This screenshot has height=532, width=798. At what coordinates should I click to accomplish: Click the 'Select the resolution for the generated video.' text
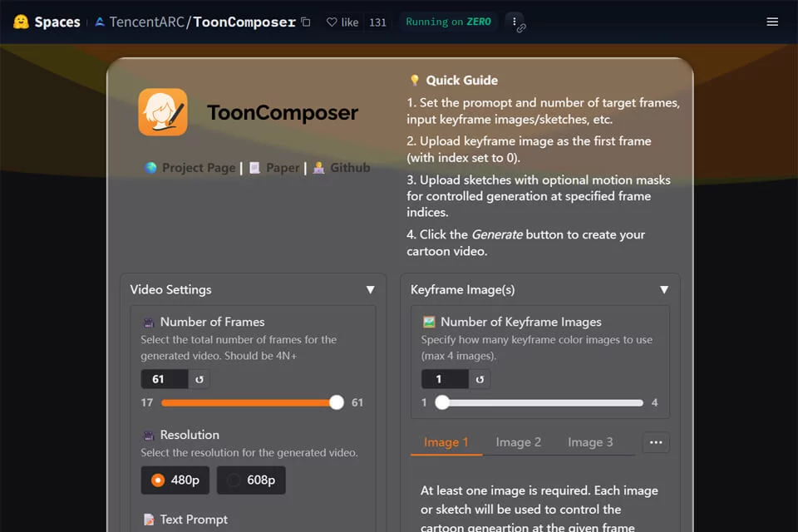click(x=249, y=452)
